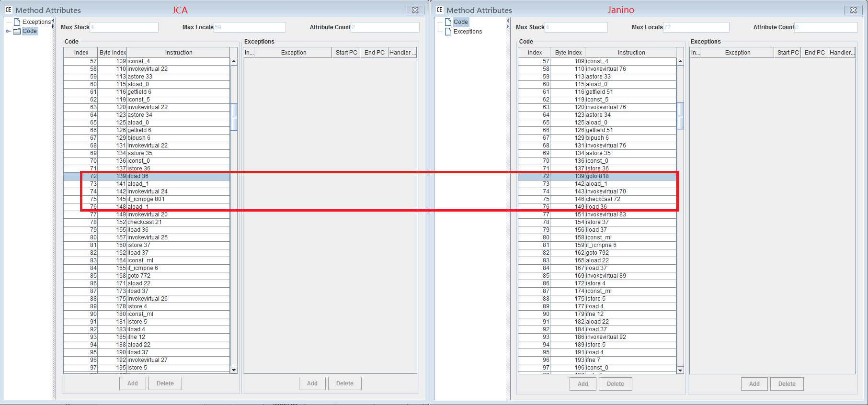Select 'goto 792' row in Janino table
Screen dimensions: 868x405
[597, 253]
